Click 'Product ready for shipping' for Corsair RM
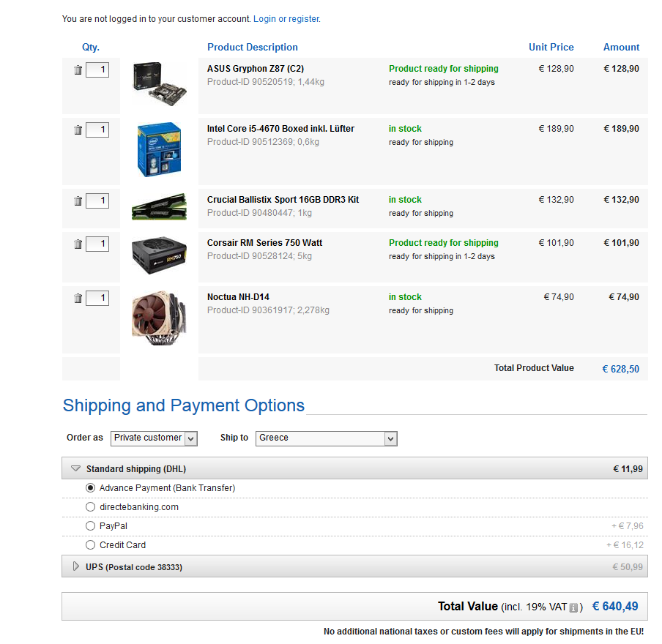 tap(444, 243)
